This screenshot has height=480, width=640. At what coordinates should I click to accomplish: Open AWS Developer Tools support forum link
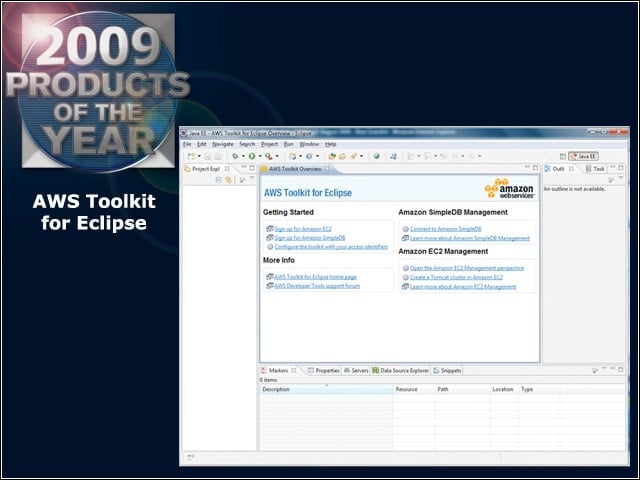click(317, 286)
